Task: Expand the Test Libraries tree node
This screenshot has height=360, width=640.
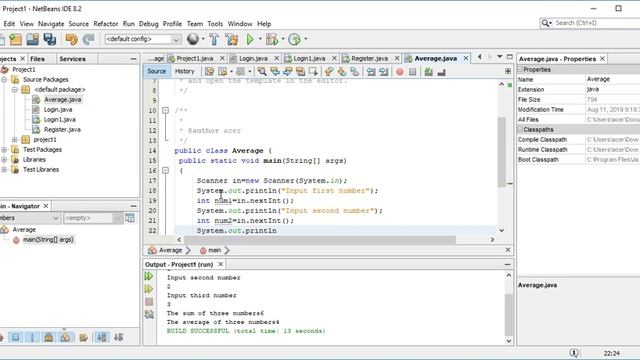Action: [x=4, y=170]
